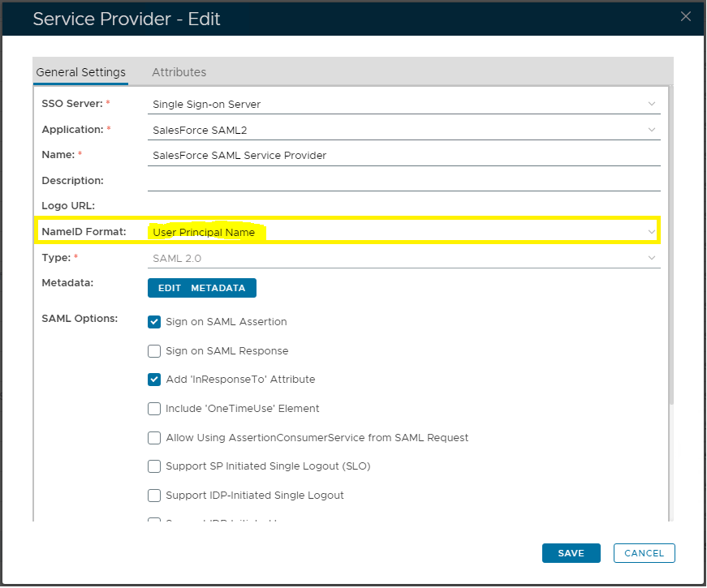707x588 pixels.
Task: Expand the Type SAML 2.0 dropdown
Action: pos(404,259)
